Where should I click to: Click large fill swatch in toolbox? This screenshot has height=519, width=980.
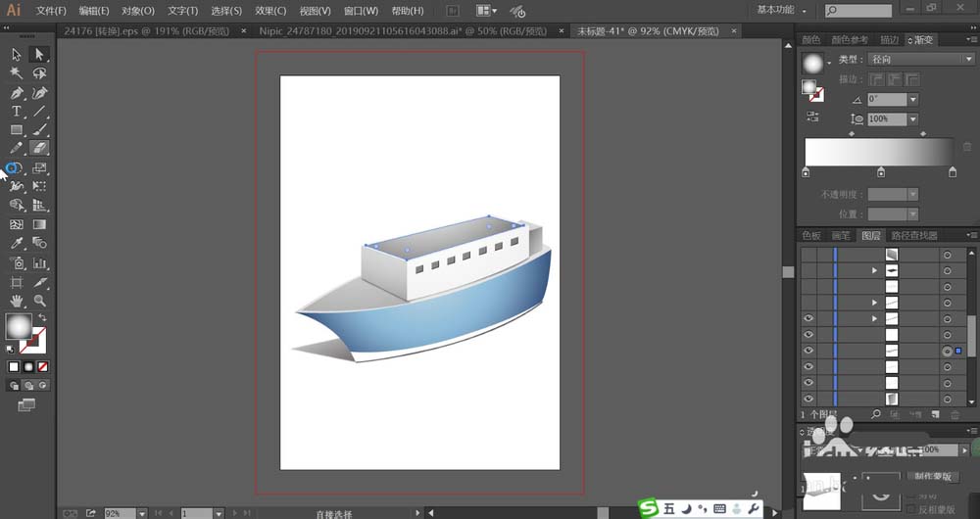pos(18,327)
